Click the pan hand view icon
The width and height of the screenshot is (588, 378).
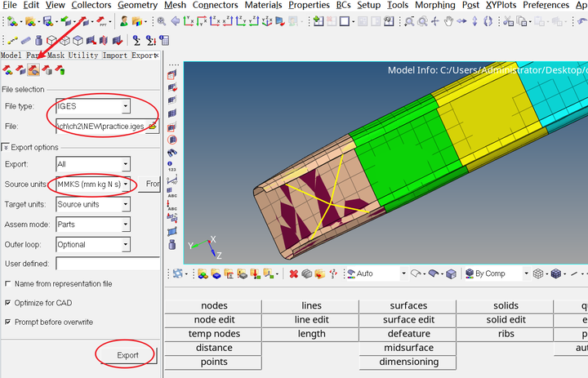(x=448, y=21)
